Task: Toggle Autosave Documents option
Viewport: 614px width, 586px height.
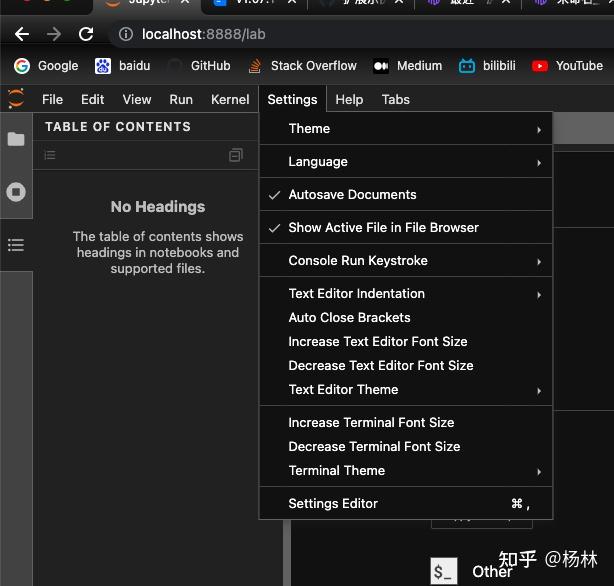Action: click(x=406, y=194)
